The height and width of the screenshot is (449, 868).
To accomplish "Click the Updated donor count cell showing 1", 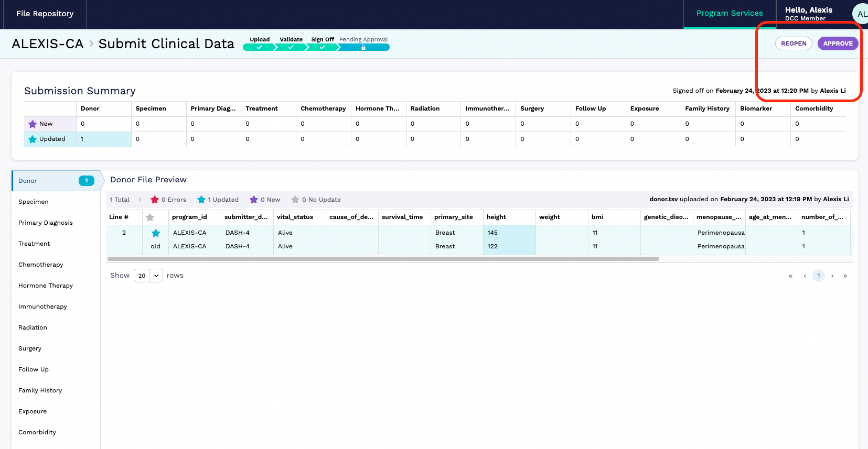I will pos(104,139).
